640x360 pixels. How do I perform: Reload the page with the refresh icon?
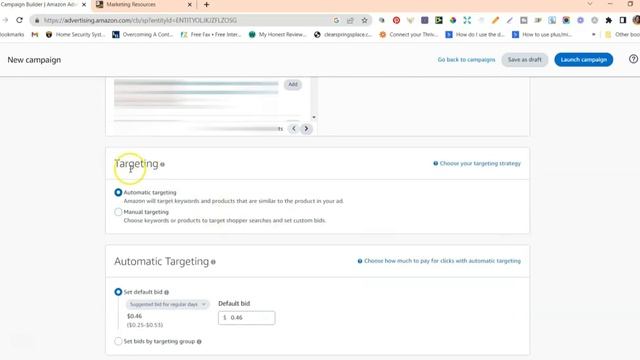point(19,20)
